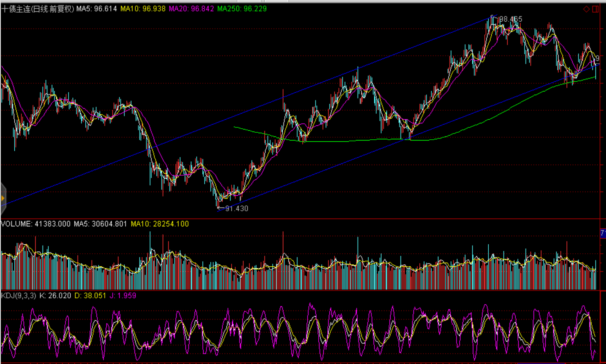Click the (日线.前复权) period setting text
This screenshot has width=606, height=364.
click(x=53, y=9)
